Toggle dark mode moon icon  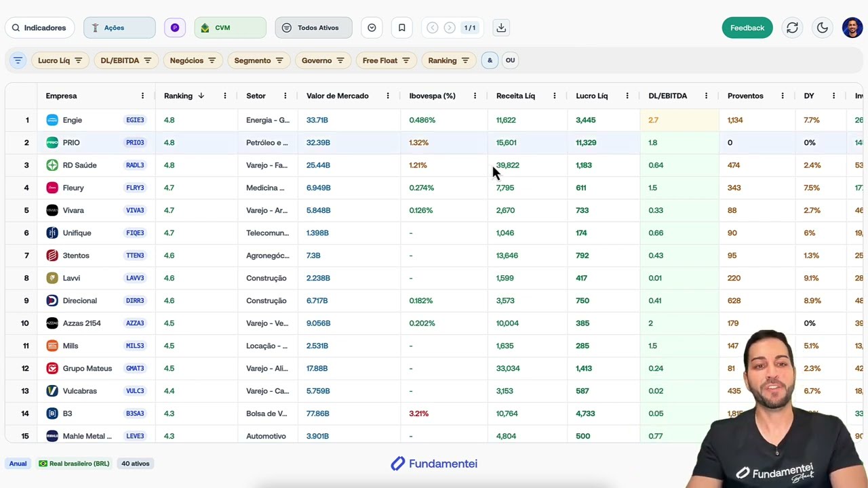[823, 28]
